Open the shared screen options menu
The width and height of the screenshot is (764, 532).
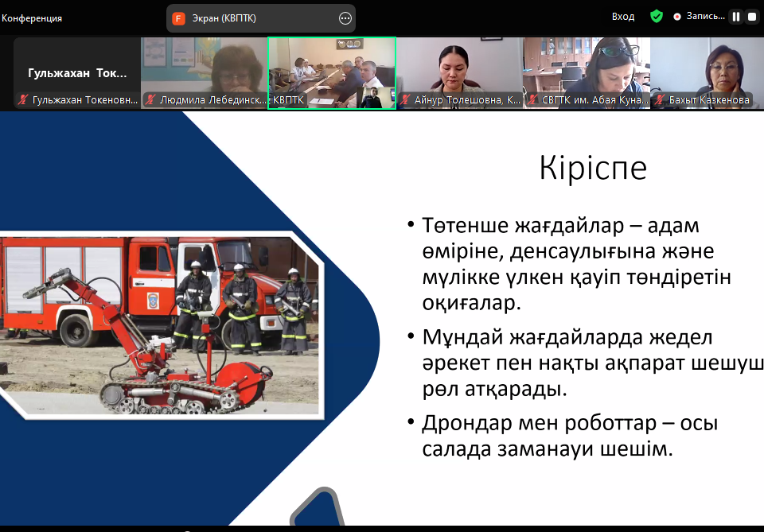tap(345, 18)
